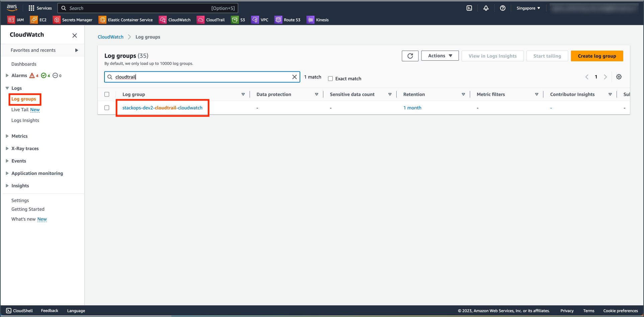
Task: Open the Kinesis shortcut in the favorites bar
Action: point(317,20)
